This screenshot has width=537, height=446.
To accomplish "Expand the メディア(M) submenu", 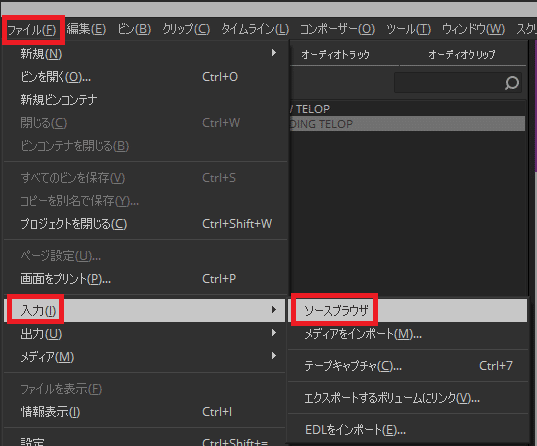I will point(145,357).
